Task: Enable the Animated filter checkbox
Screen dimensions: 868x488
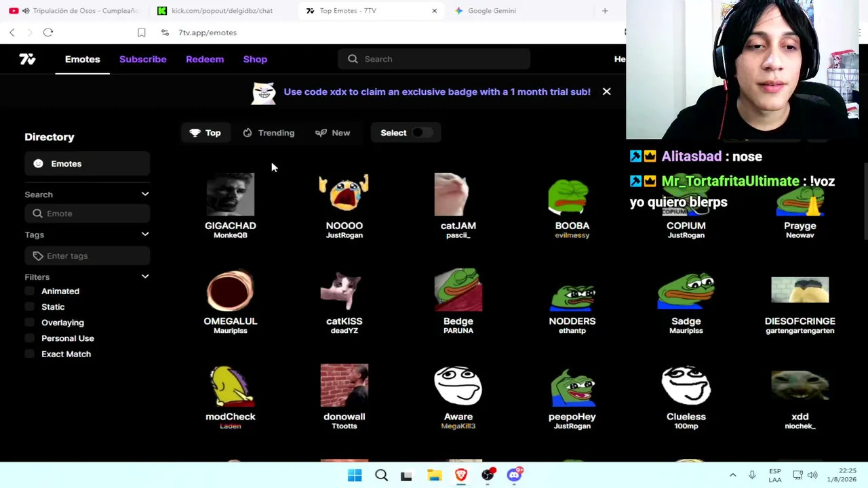Action: tap(29, 291)
